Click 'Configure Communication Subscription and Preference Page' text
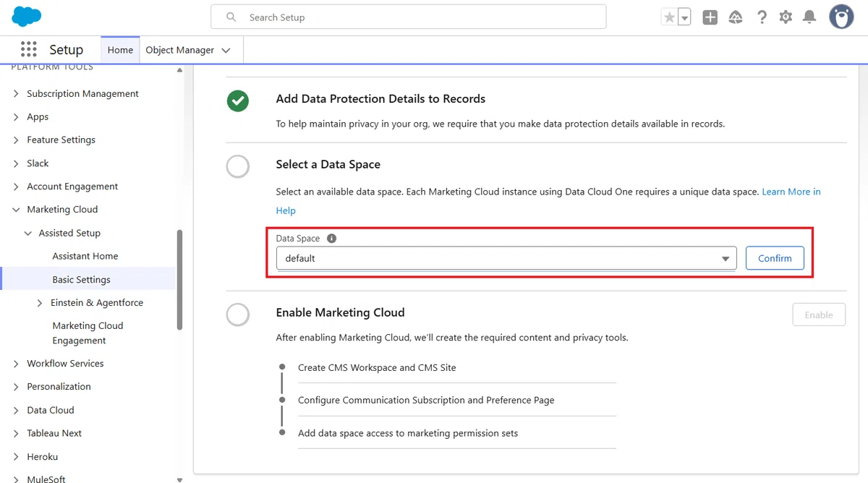This screenshot has width=868, height=483. (426, 400)
